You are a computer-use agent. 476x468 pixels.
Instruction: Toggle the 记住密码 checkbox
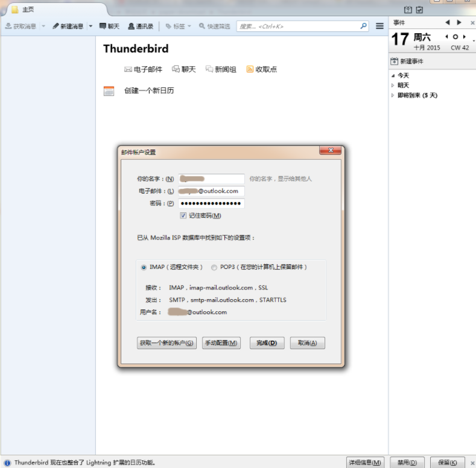(x=183, y=215)
